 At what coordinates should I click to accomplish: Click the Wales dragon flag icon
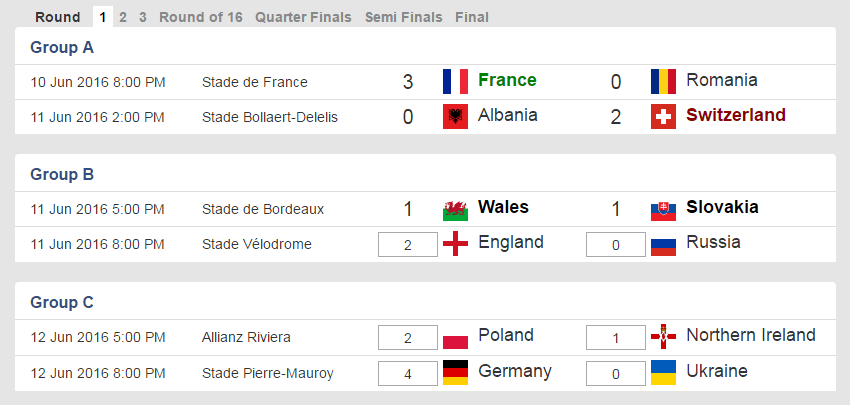tap(455, 209)
